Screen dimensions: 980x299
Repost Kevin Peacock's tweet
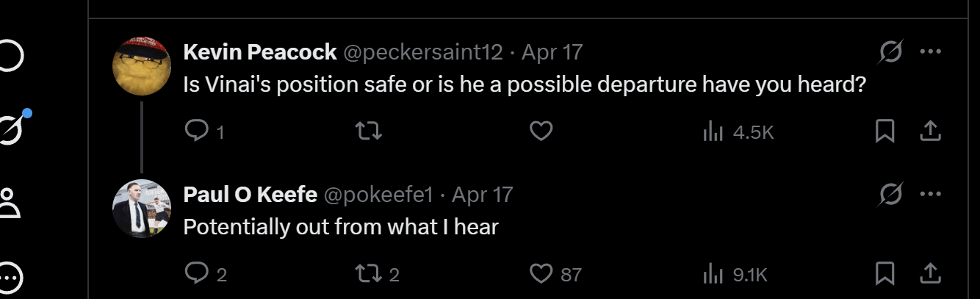[x=368, y=132]
